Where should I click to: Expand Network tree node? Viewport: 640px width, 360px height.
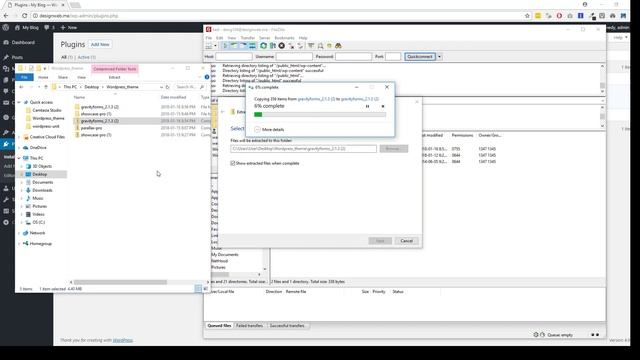(x=19, y=233)
